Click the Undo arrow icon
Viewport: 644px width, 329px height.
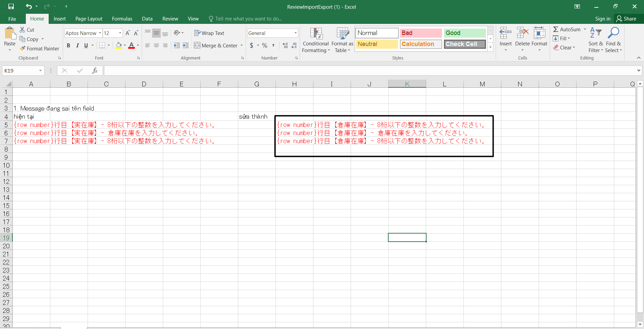tap(29, 6)
